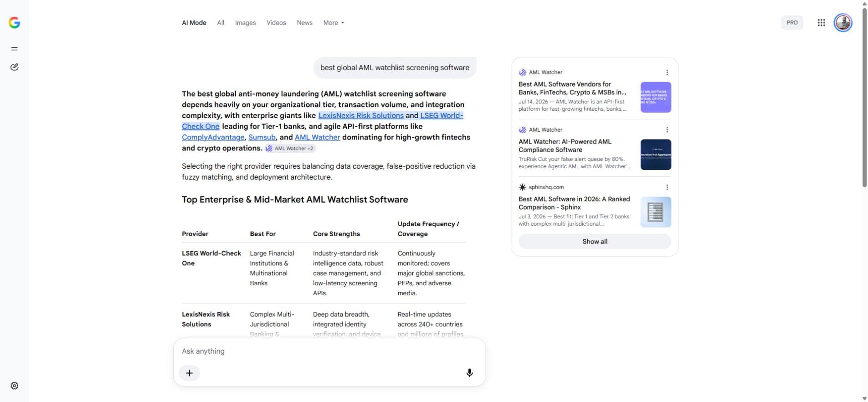Click the Show all sources button

(595, 242)
